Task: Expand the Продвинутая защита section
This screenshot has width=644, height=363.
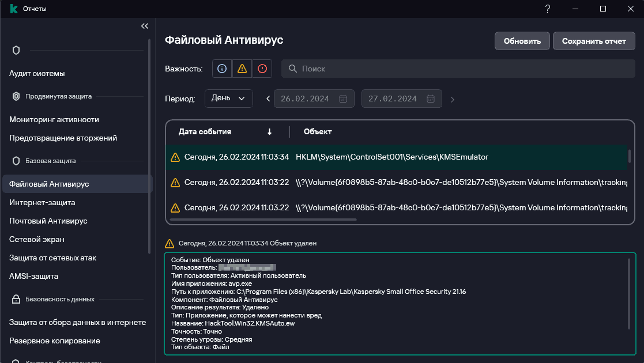Action: [58, 96]
